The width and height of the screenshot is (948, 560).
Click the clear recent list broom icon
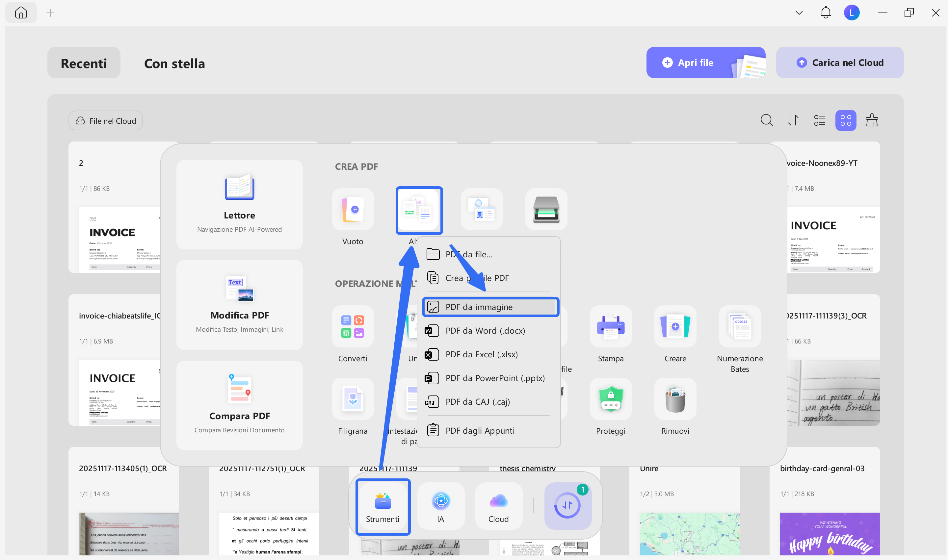(872, 120)
